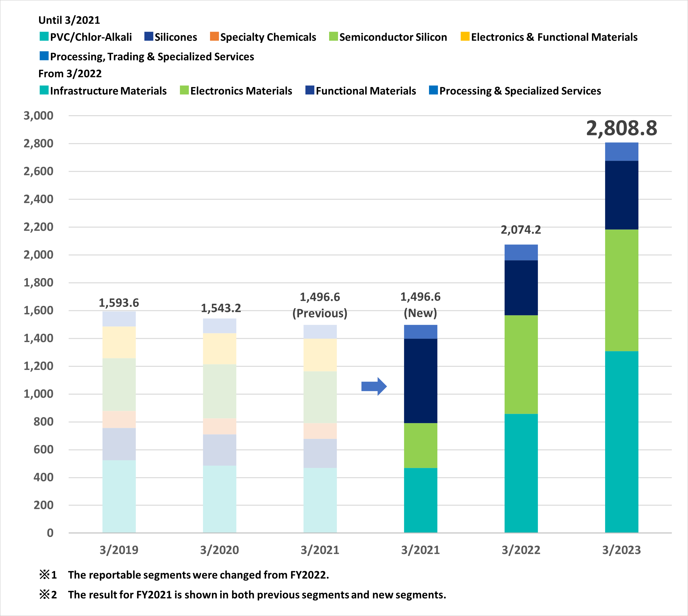
Task: Click the 2,808.8 total label
Action: click(x=622, y=129)
